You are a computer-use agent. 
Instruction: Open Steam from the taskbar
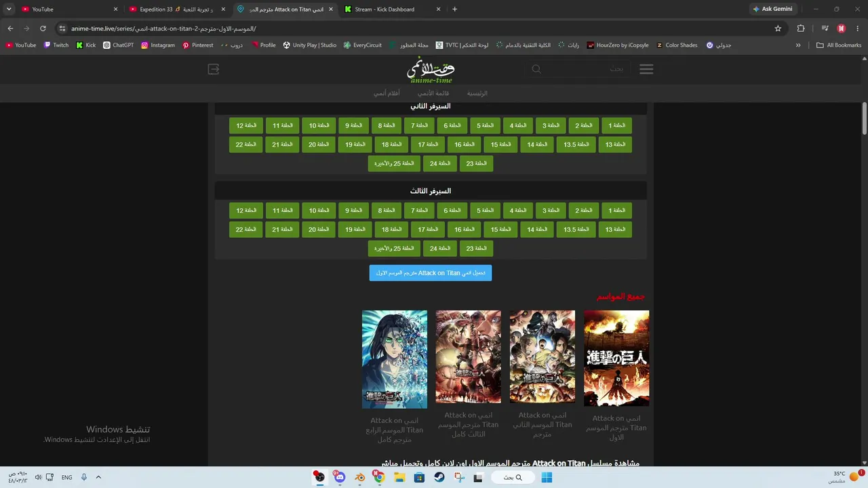(x=439, y=477)
